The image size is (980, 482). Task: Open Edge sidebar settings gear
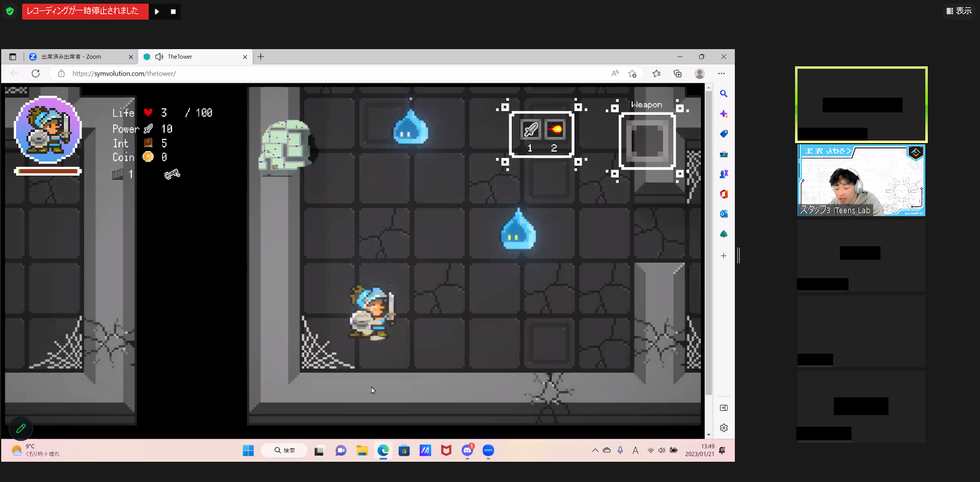pos(724,428)
